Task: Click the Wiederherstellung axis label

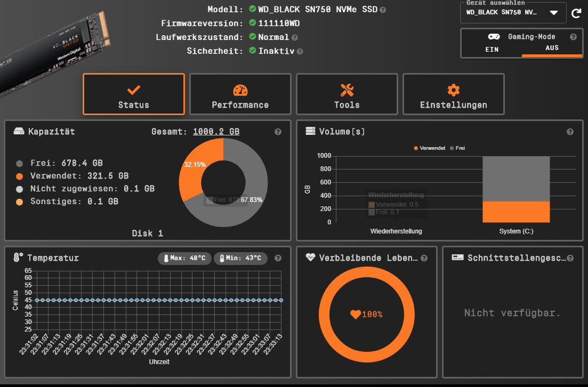Action: point(396,231)
